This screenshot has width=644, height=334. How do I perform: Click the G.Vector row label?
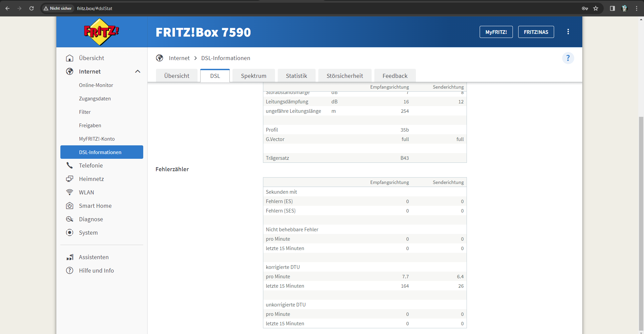[275, 139]
